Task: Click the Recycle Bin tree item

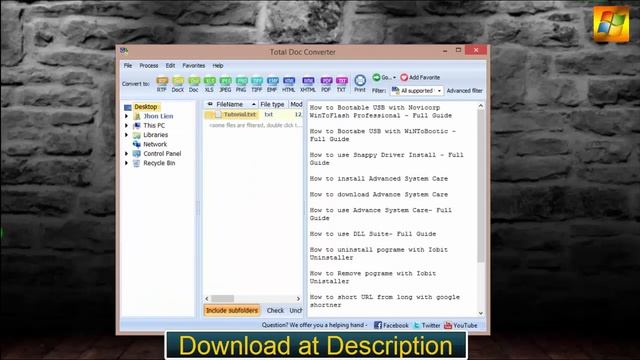Action: click(x=159, y=163)
